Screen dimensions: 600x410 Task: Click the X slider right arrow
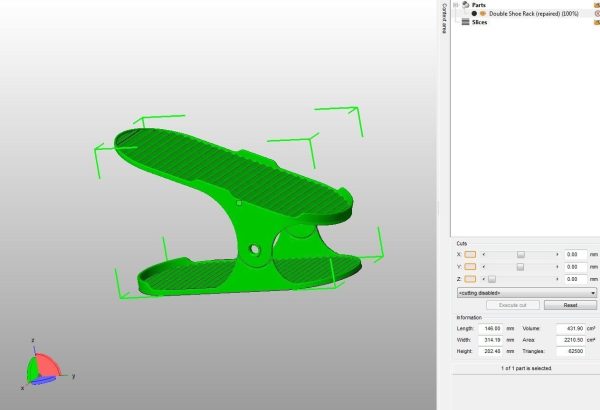coord(557,255)
